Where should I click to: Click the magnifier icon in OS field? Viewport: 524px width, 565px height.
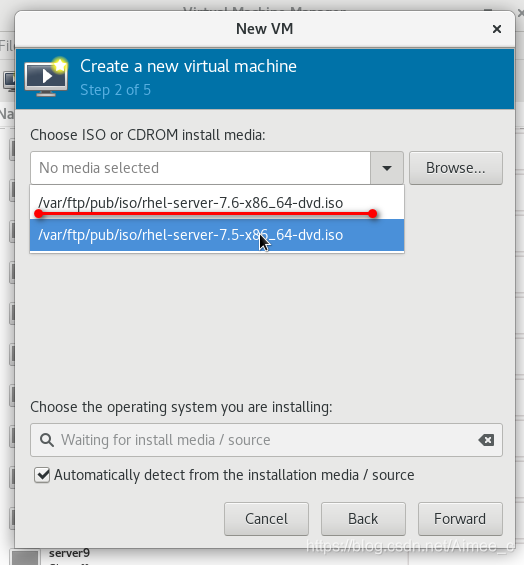47,440
